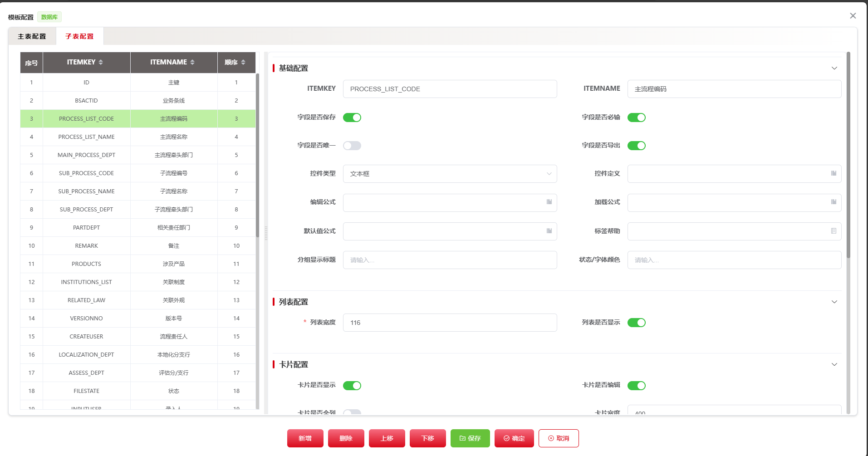This screenshot has width=868, height=456.
Task: Select the SUB_PROCESS_NAME row
Action: 138,191
